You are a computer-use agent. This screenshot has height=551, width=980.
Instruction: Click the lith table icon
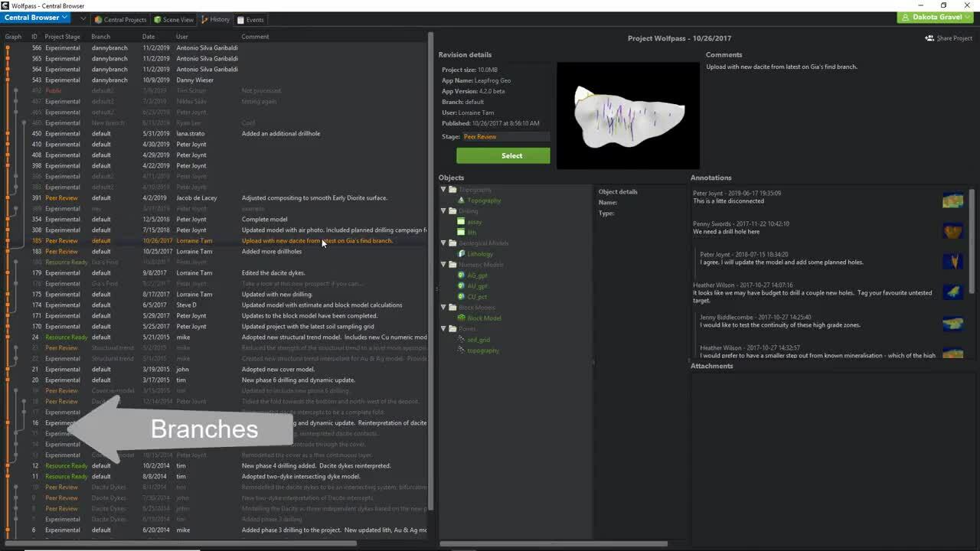click(461, 233)
